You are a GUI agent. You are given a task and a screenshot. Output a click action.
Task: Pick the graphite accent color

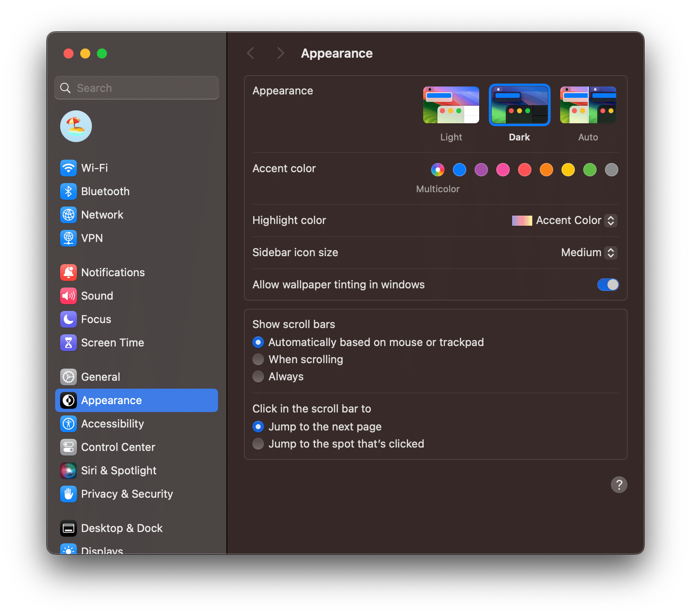pyautogui.click(x=612, y=170)
